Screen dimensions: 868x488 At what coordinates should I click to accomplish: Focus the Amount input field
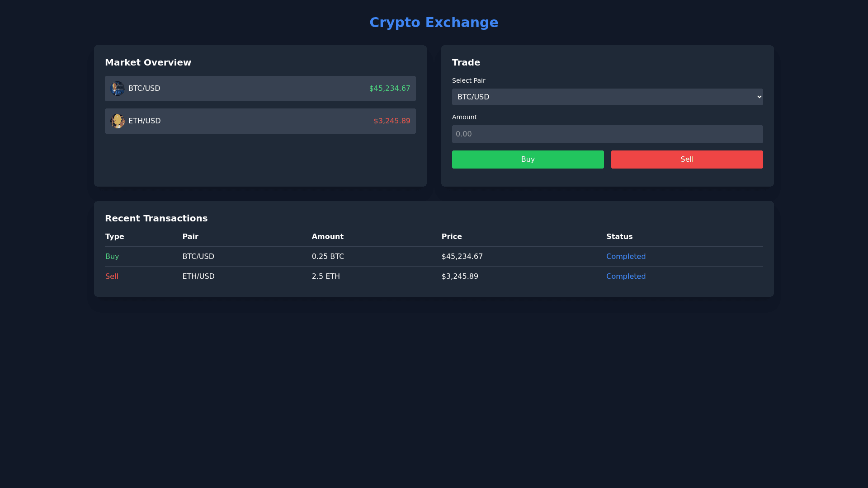click(x=607, y=134)
